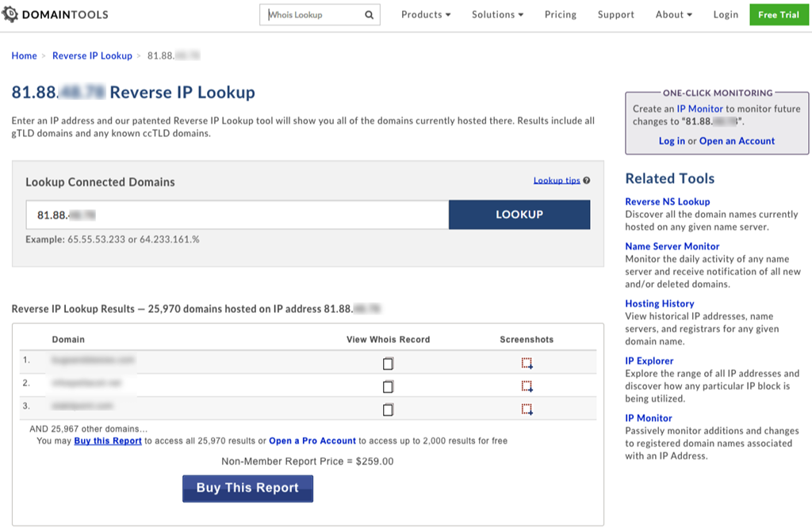View screenshots icon for row 3
This screenshot has width=812, height=530.
pyautogui.click(x=527, y=410)
